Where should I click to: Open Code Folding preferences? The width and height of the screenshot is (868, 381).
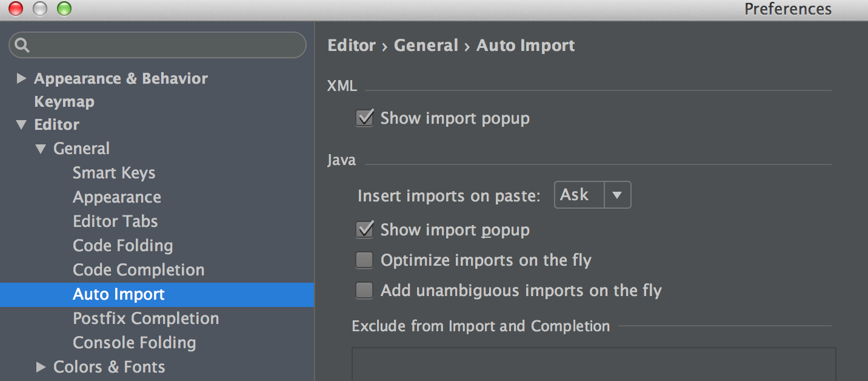(x=122, y=246)
